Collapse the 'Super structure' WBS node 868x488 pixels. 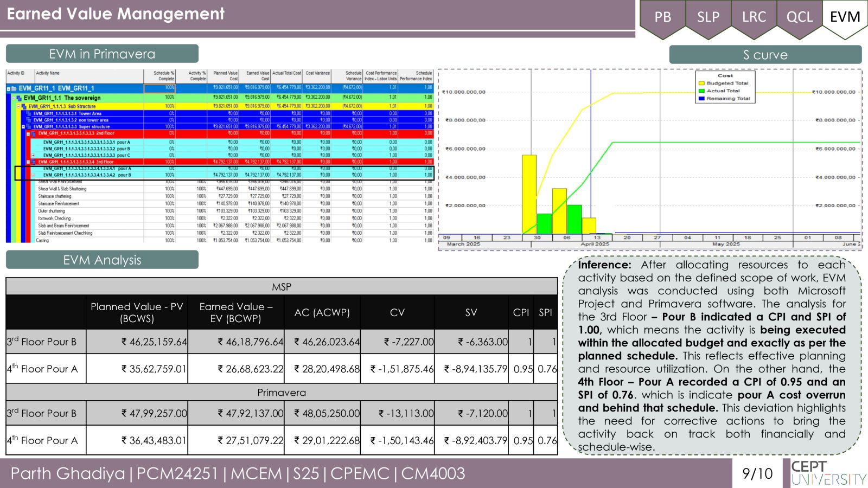pos(23,126)
